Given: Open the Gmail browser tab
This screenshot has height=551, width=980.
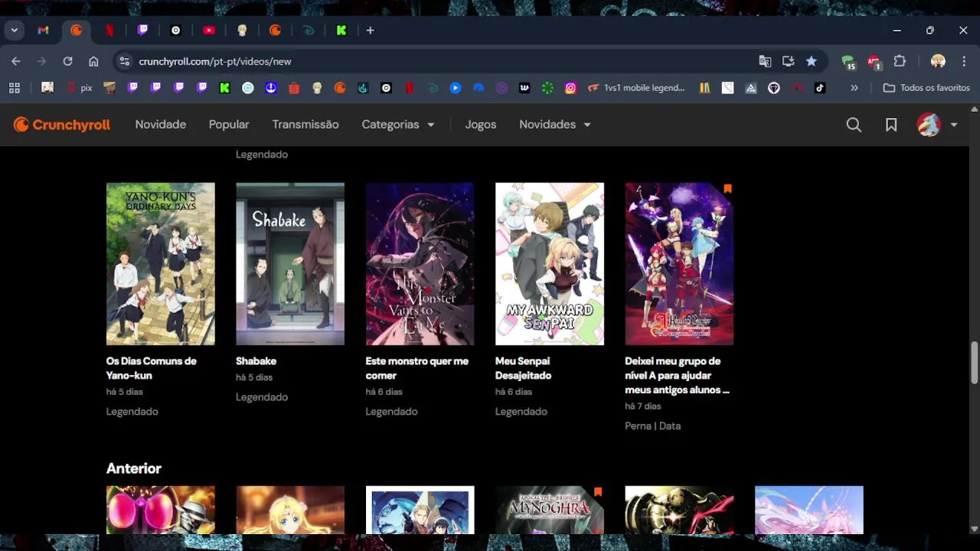Looking at the screenshot, I should pyautogui.click(x=43, y=31).
